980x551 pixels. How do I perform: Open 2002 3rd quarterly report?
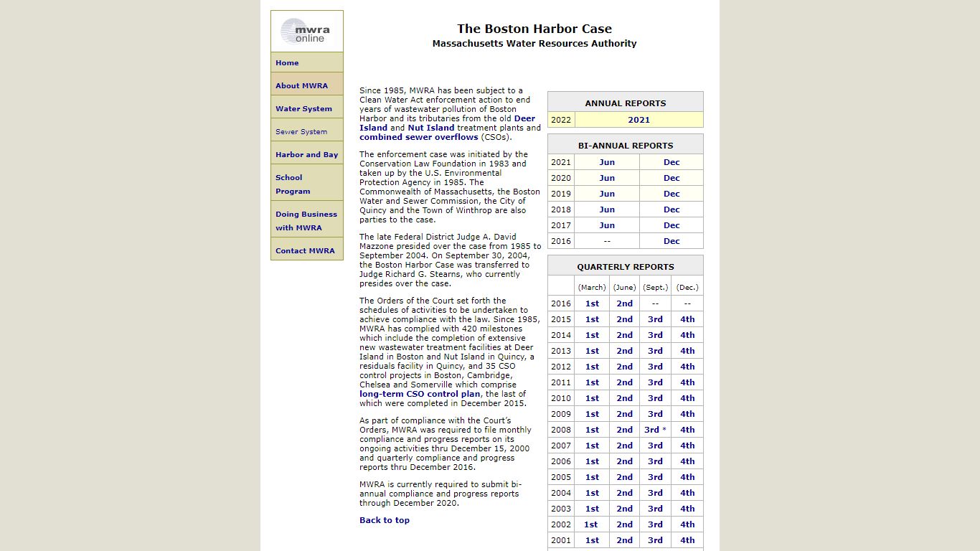coord(655,524)
